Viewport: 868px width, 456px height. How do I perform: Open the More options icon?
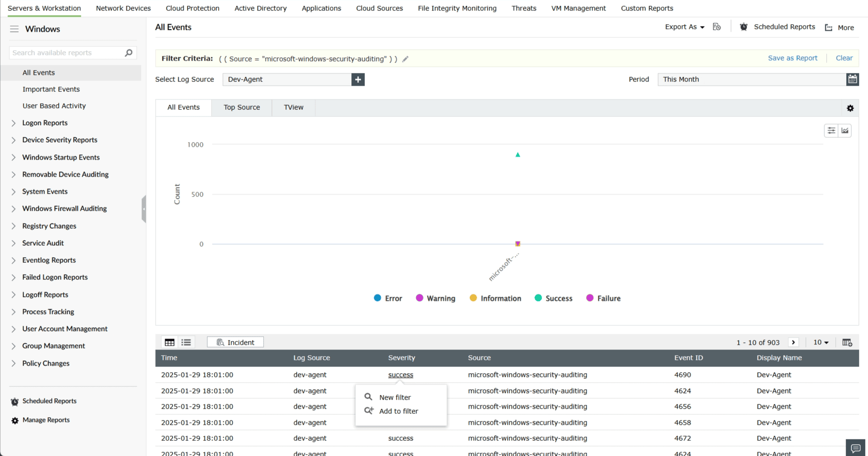tap(828, 27)
